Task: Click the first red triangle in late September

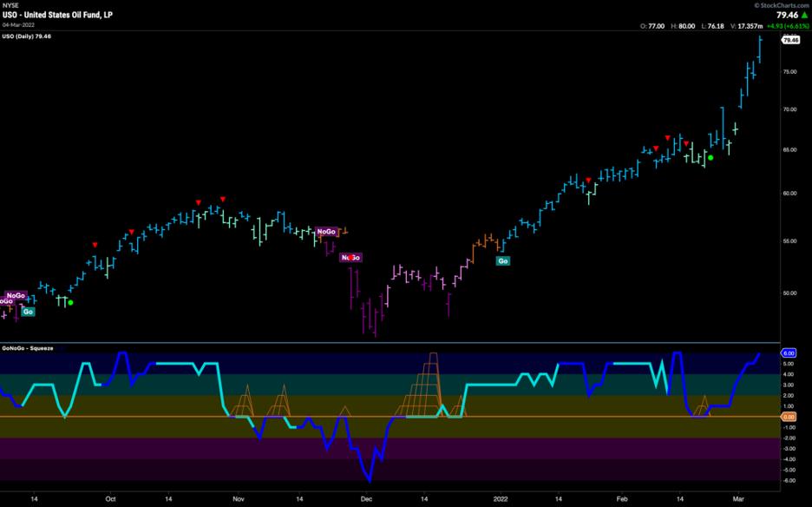Action: [95, 244]
